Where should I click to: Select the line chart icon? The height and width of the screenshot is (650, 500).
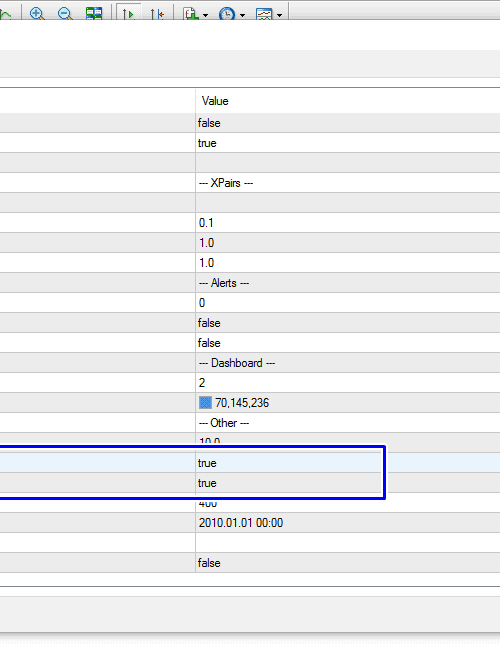coord(6,14)
